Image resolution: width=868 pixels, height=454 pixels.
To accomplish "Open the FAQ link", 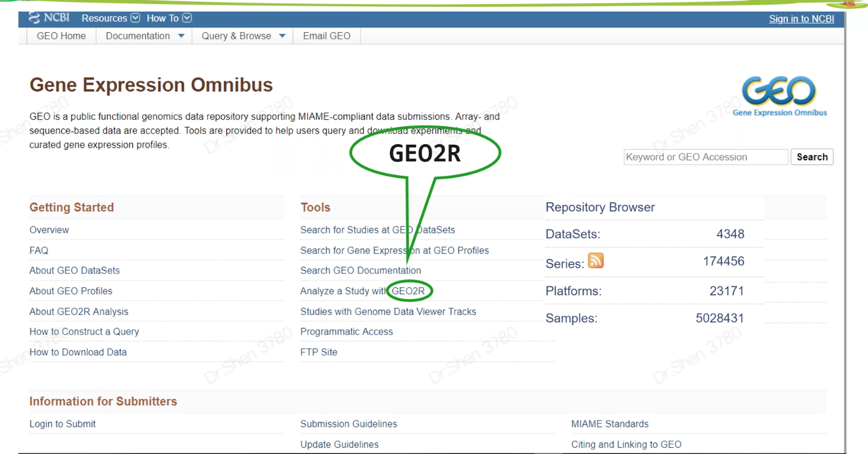I will pyautogui.click(x=39, y=251).
